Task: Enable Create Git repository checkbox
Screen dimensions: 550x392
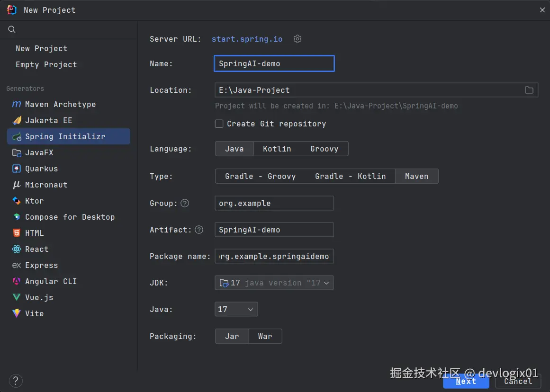Action: point(219,124)
